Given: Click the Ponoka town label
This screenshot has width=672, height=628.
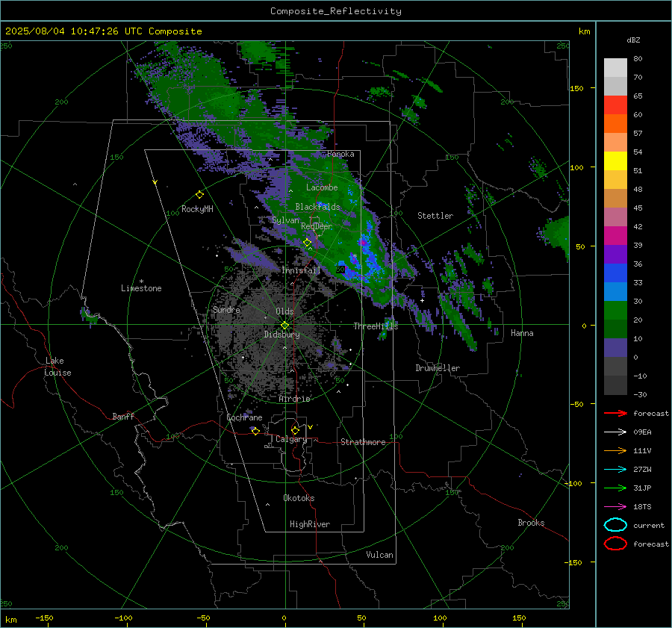Looking at the screenshot, I should click(340, 154).
